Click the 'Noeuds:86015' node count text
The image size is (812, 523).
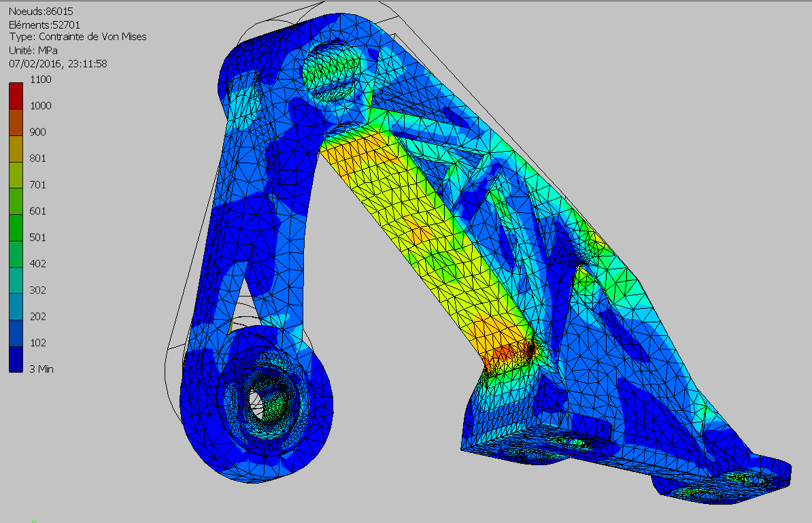coord(41,12)
